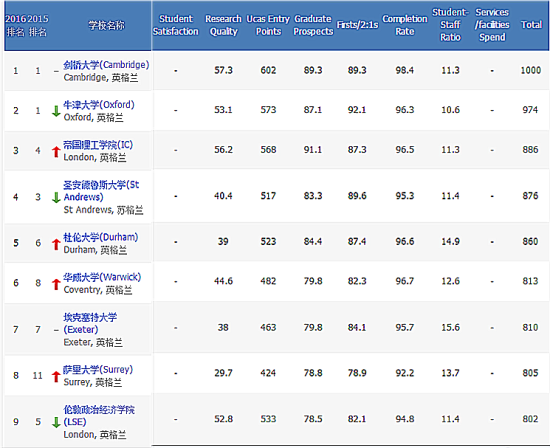Screen dimensions: 550x448
Task: Select Warwick completion rate 96.7
Action: (x=404, y=281)
